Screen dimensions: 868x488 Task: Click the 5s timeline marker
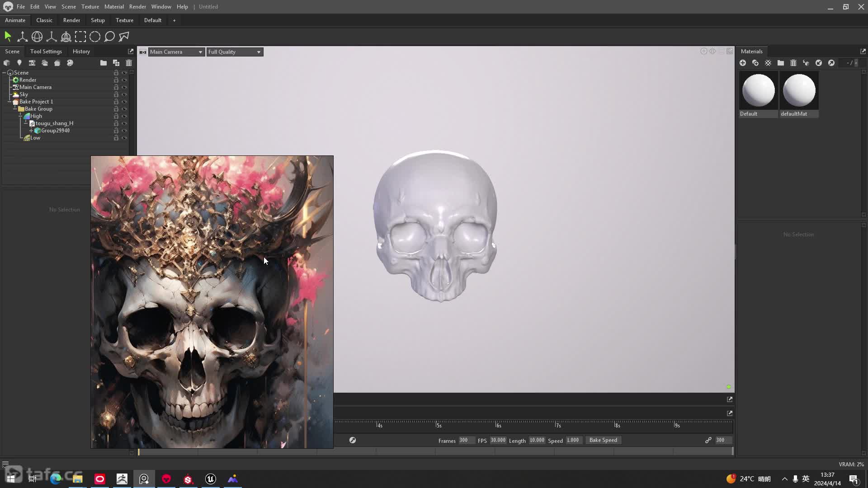tap(439, 425)
